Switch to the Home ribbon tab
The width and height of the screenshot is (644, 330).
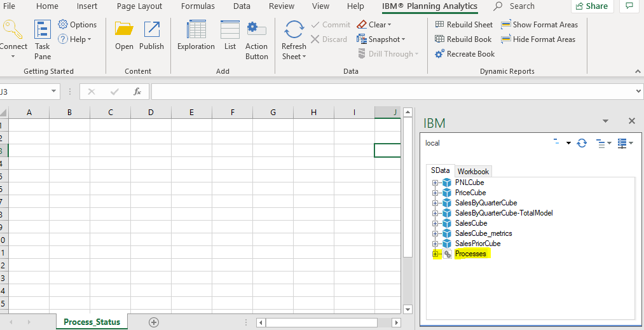pyautogui.click(x=47, y=6)
